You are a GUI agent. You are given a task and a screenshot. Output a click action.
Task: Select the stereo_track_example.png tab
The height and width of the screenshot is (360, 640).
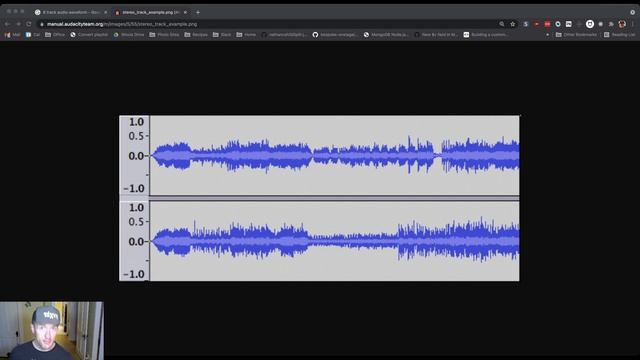150,12
